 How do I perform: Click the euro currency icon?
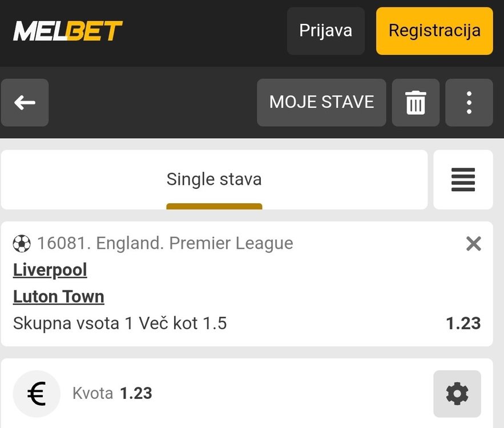pos(37,394)
